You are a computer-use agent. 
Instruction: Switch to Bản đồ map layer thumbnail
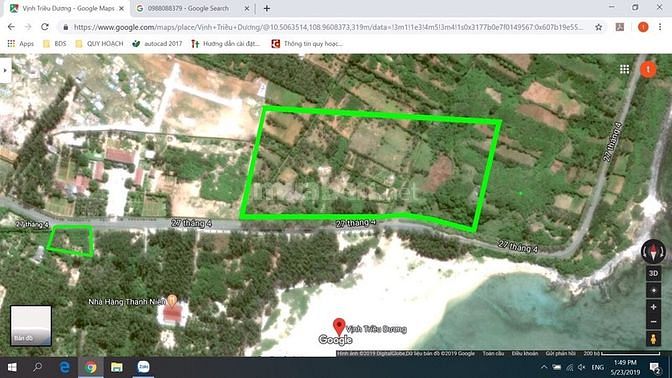(31, 325)
